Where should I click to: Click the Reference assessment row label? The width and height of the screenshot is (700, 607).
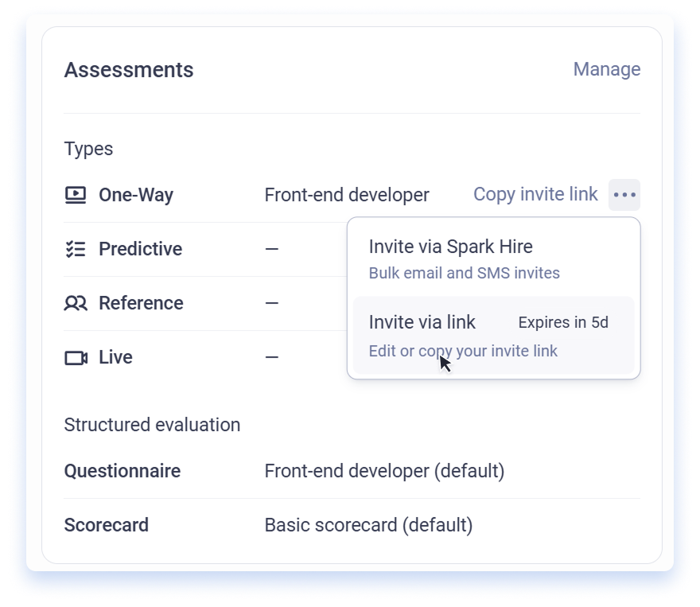(141, 303)
